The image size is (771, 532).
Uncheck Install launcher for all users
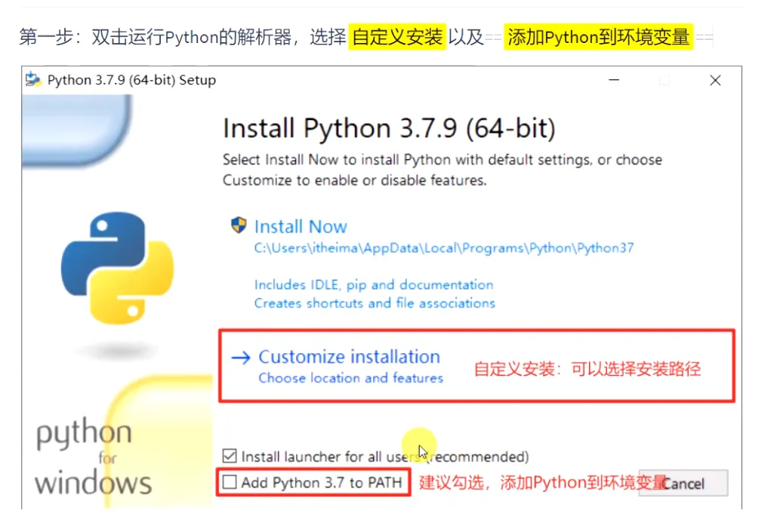click(230, 456)
